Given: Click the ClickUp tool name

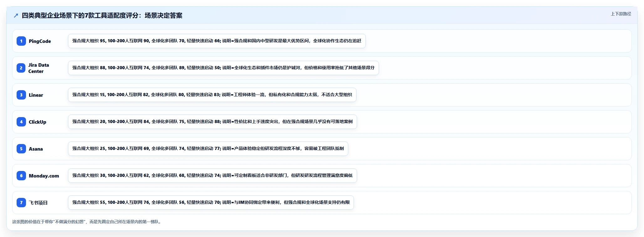Looking at the screenshot, I should (38, 122).
